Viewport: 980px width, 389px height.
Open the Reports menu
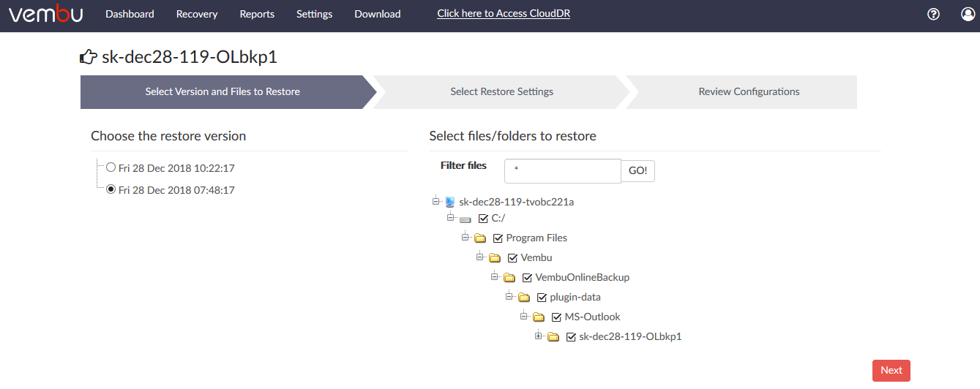[x=257, y=14]
